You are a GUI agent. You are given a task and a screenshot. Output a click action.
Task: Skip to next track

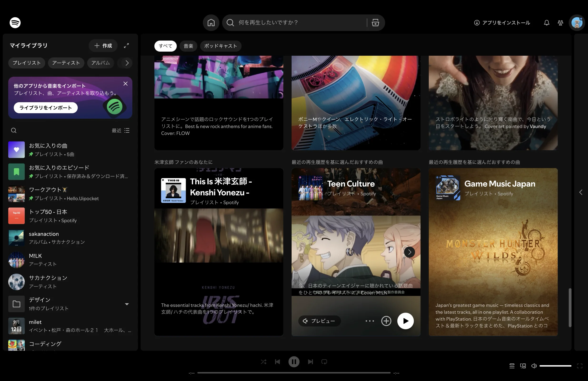click(x=310, y=362)
